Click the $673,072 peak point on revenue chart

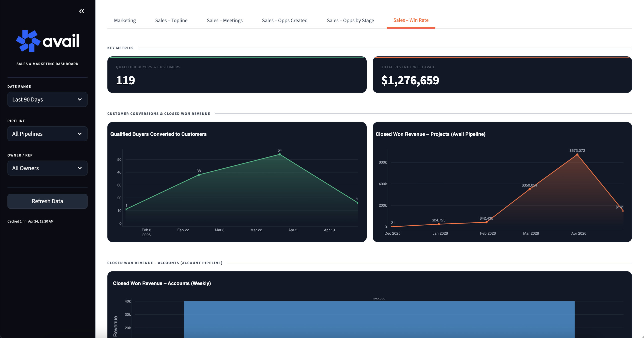coord(578,154)
